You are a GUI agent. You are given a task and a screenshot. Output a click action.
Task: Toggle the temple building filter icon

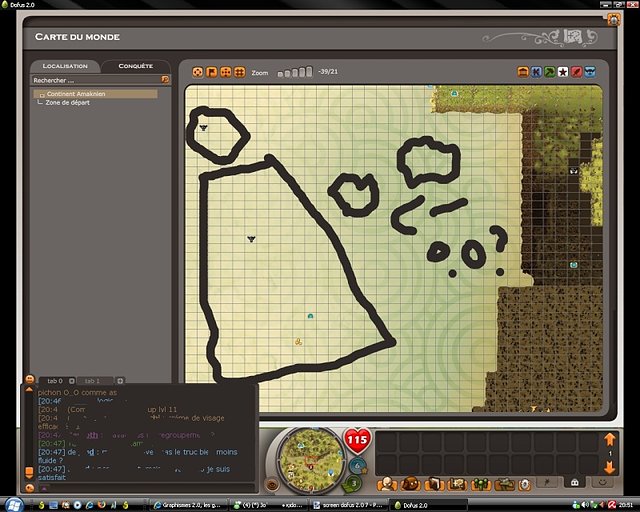coord(522,72)
